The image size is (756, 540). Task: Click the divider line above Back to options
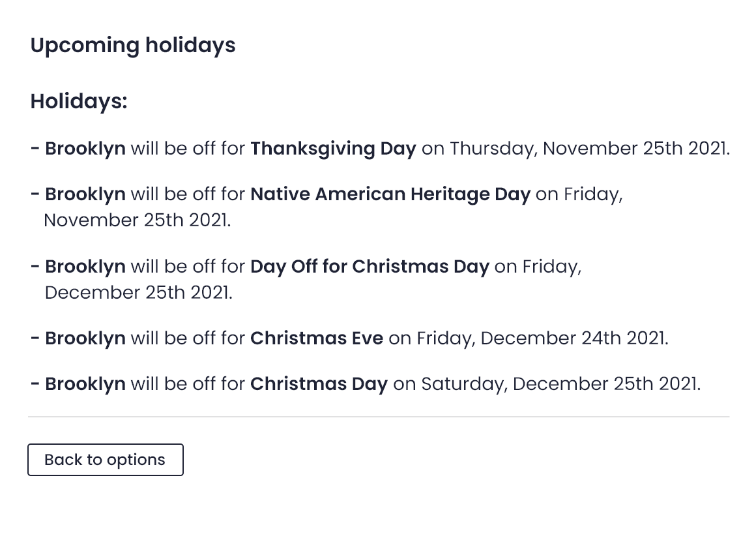[x=379, y=417]
